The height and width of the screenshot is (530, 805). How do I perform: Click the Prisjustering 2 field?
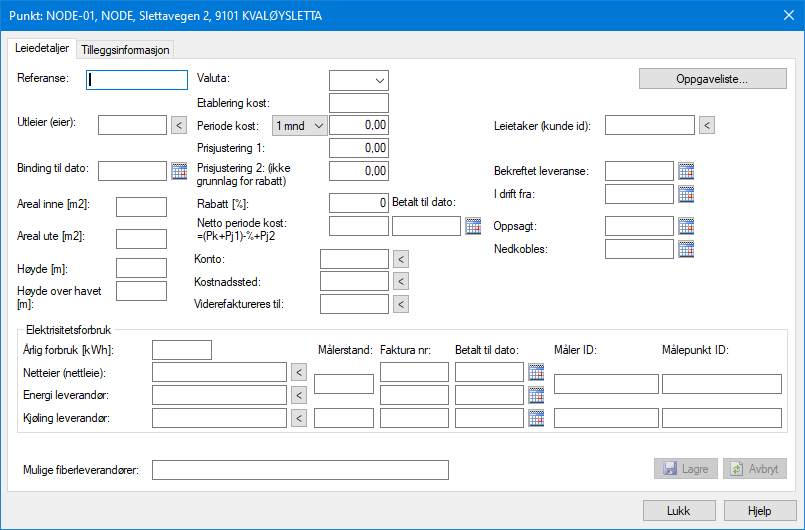pyautogui.click(x=359, y=171)
